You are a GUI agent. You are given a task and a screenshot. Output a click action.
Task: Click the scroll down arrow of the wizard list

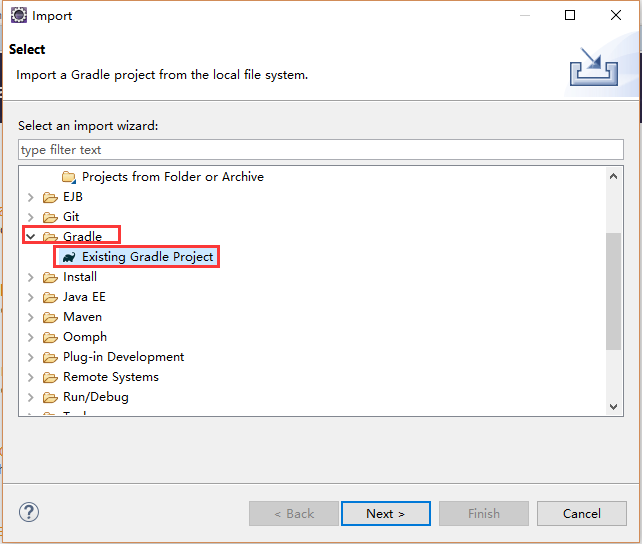coord(614,406)
